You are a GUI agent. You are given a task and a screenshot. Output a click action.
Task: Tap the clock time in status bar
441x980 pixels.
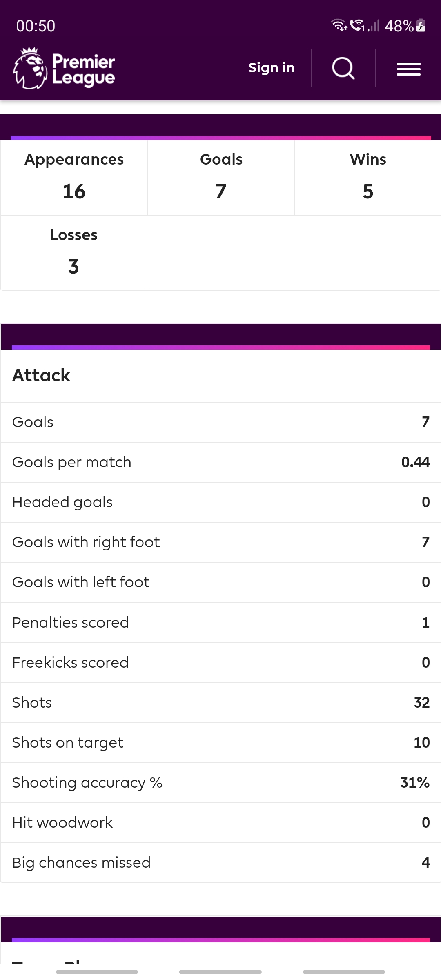pyautogui.click(x=36, y=26)
